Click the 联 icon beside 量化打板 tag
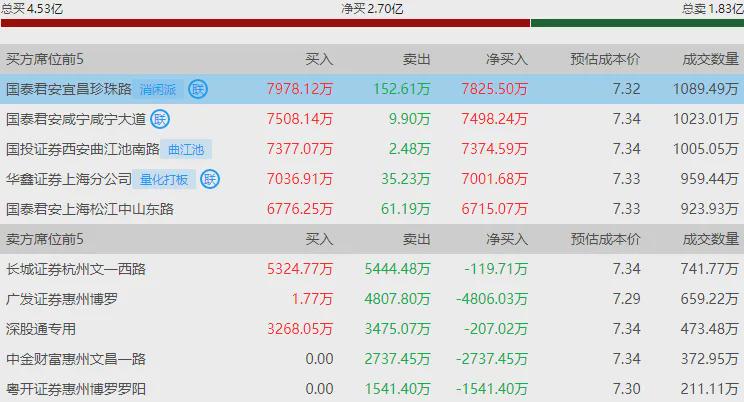 pos(210,179)
